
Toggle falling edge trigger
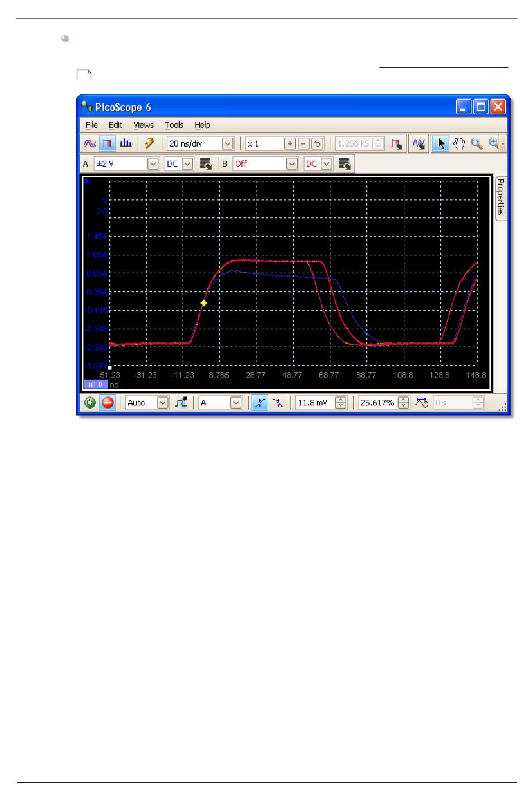click(278, 403)
